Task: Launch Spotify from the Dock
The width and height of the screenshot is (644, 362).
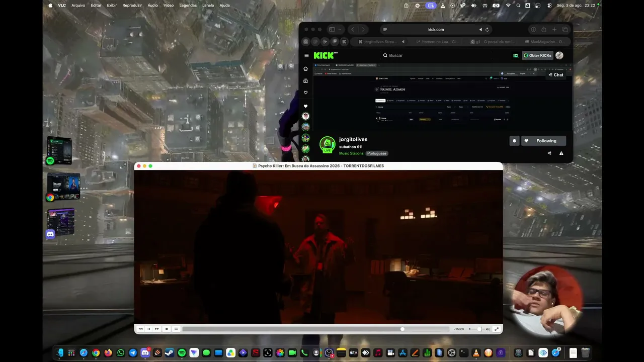Action: click(182, 353)
